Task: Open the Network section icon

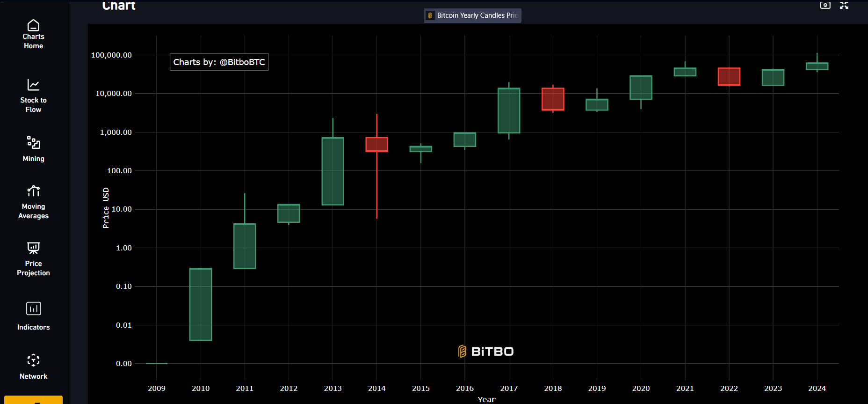Action: (33, 360)
